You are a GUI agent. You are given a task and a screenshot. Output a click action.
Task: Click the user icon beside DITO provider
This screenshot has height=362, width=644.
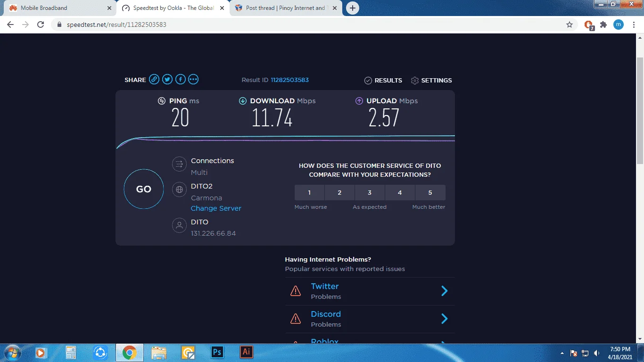(179, 225)
